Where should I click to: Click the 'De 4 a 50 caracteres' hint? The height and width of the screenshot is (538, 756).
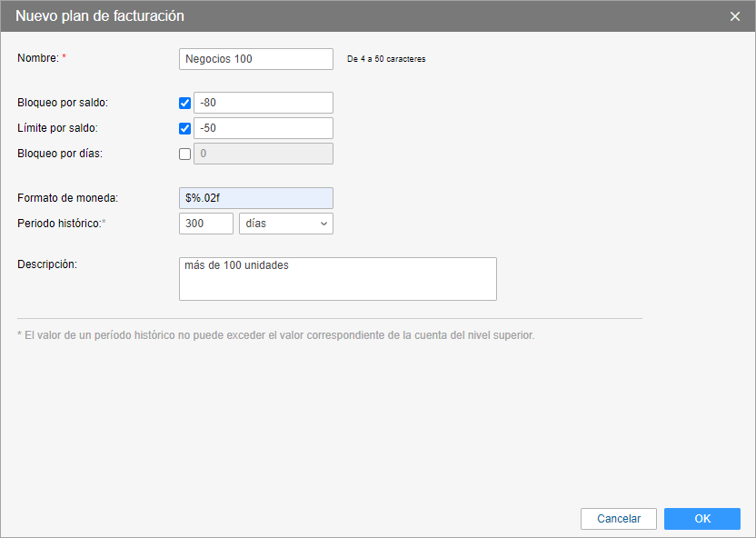[386, 59]
